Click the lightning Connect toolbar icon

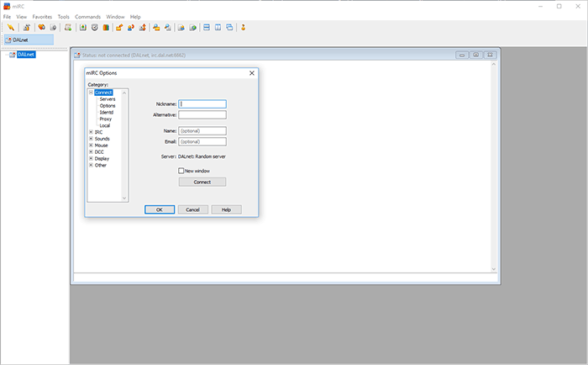click(x=10, y=28)
